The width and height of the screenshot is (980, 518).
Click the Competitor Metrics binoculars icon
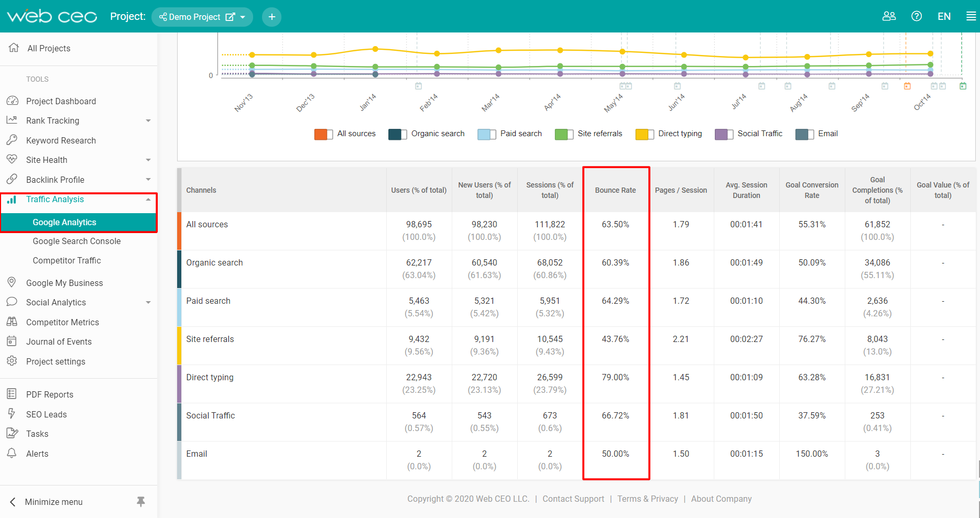coord(12,322)
